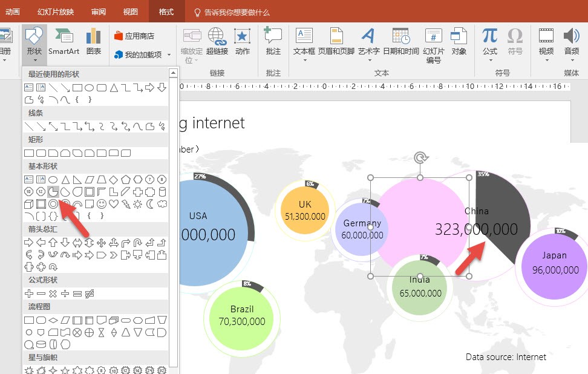Click the Germany 60,000,000 circle
588x374 pixels.
point(362,229)
